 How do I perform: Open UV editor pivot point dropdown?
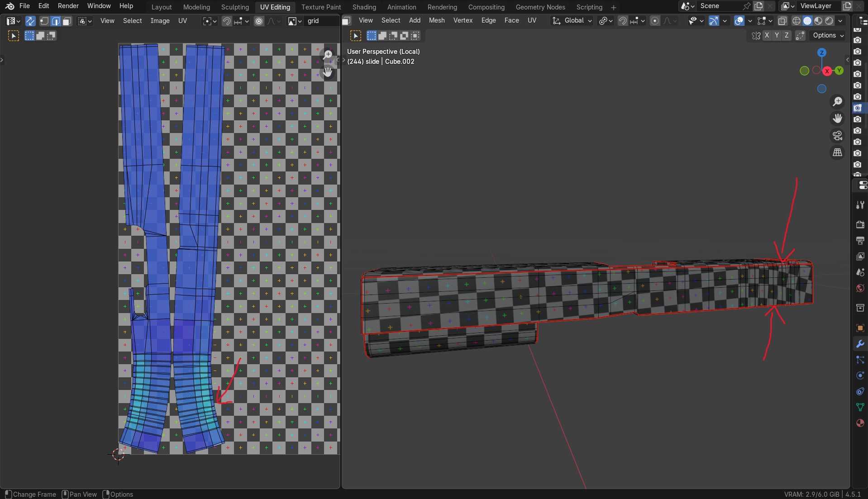click(x=210, y=21)
